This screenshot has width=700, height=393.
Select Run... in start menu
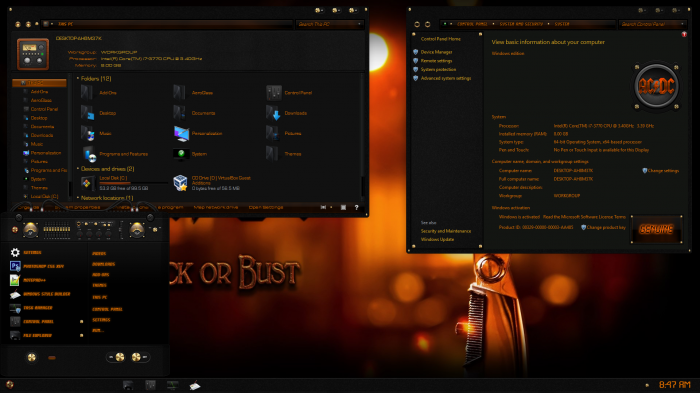tap(97, 330)
